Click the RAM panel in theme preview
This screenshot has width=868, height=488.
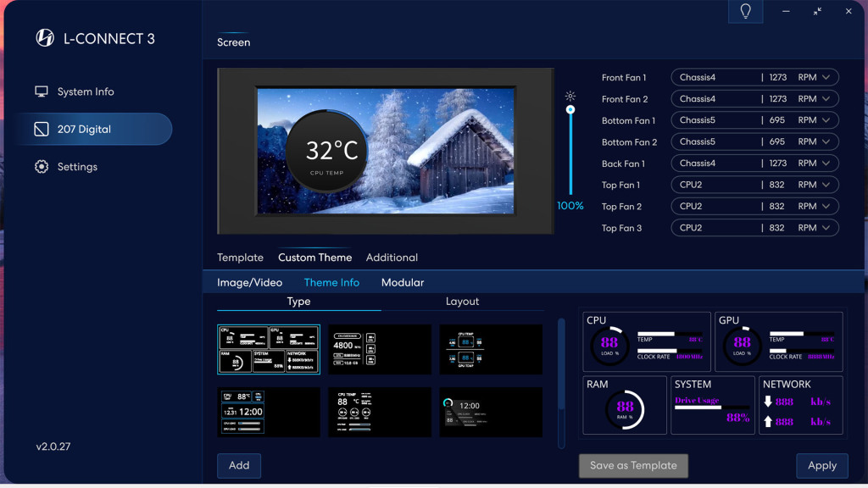pos(625,405)
